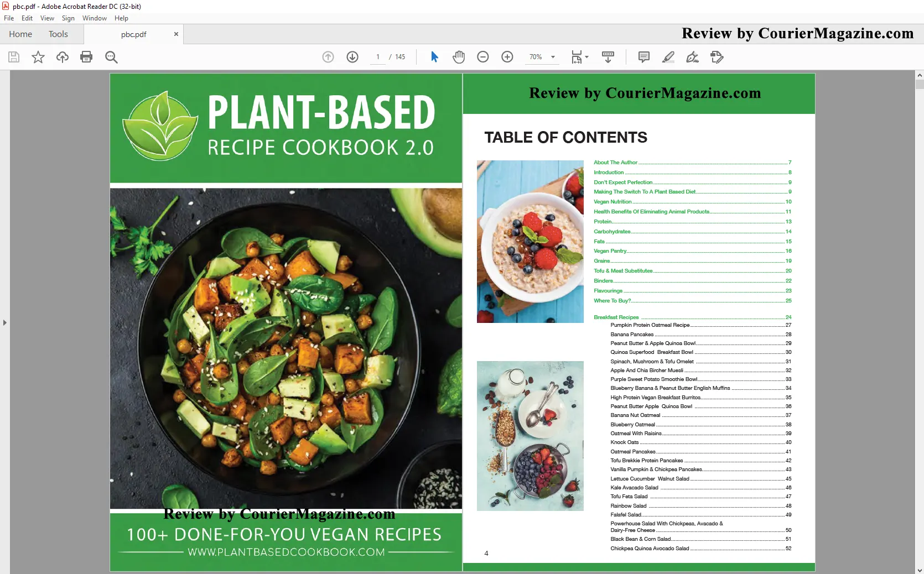Click the vertical scrollbar down arrow
Viewport: 924px width, 574px height.
pyautogui.click(x=920, y=570)
